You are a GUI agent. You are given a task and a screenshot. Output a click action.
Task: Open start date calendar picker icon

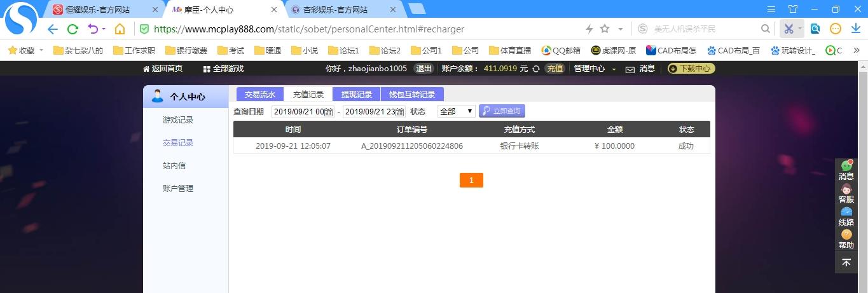pyautogui.click(x=329, y=112)
